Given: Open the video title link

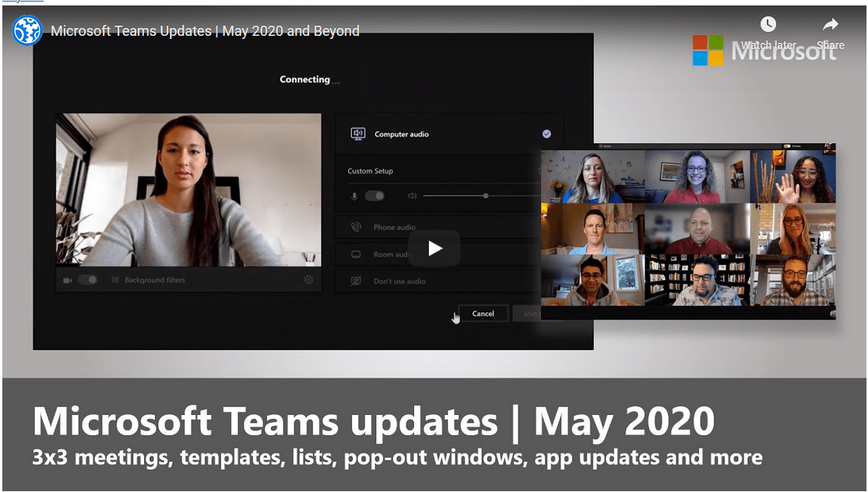Looking at the screenshot, I should click(x=205, y=31).
